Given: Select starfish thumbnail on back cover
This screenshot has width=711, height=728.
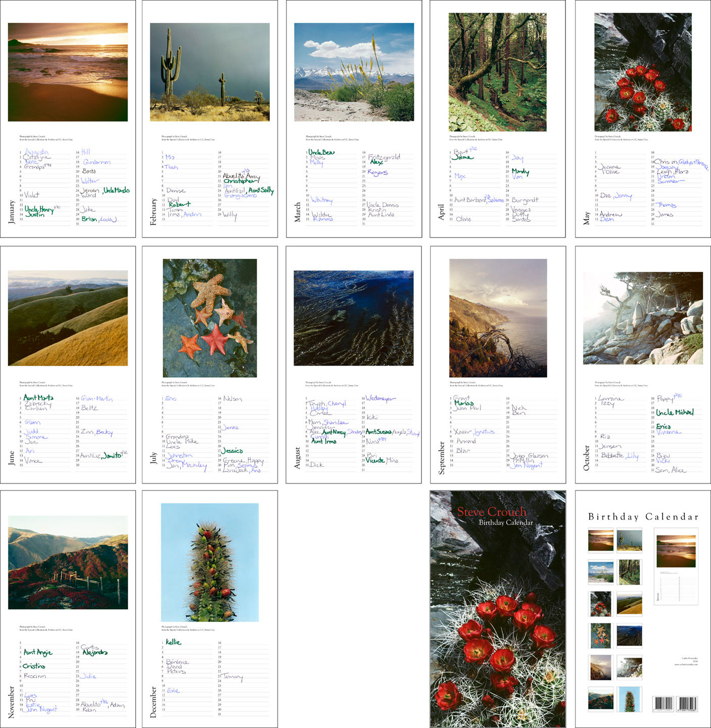Looking at the screenshot, I should click(601, 635).
